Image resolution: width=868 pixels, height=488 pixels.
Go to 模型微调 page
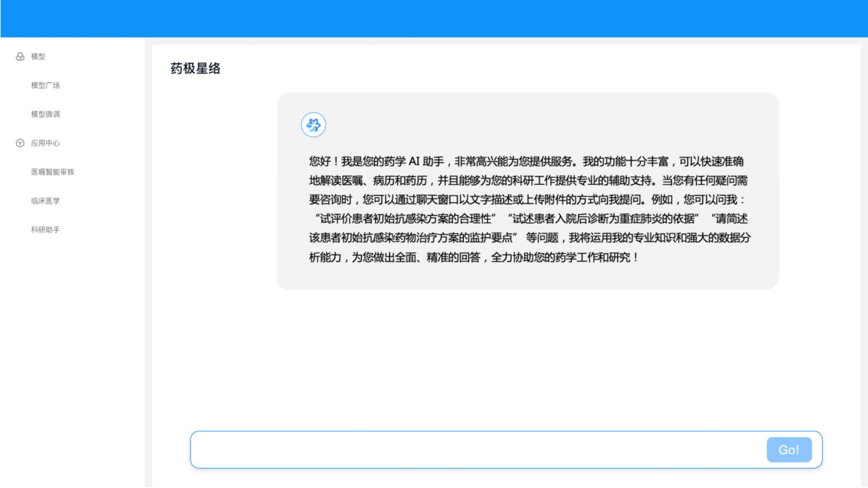(45, 114)
